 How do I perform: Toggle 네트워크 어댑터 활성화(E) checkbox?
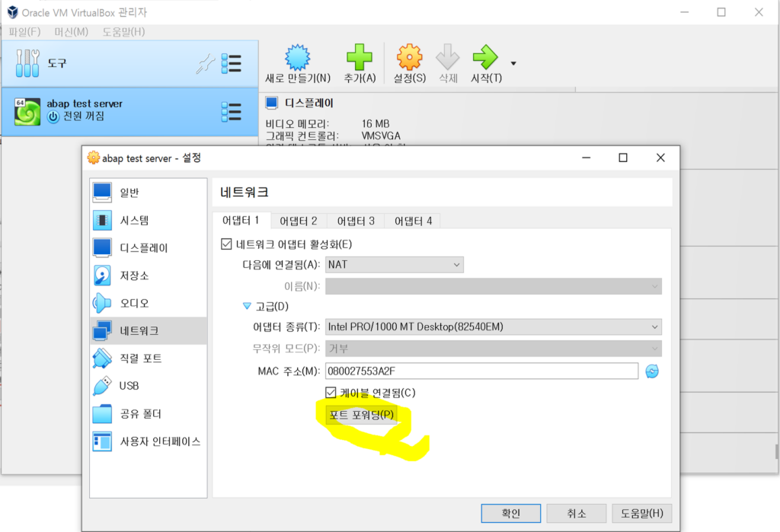tap(226, 244)
